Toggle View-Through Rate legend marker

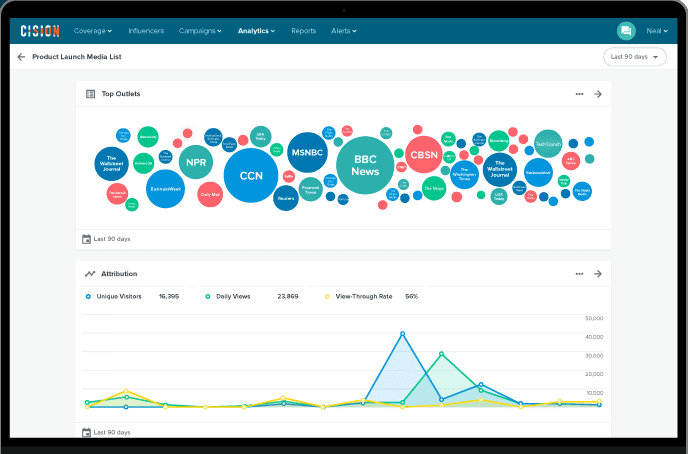pos(327,297)
